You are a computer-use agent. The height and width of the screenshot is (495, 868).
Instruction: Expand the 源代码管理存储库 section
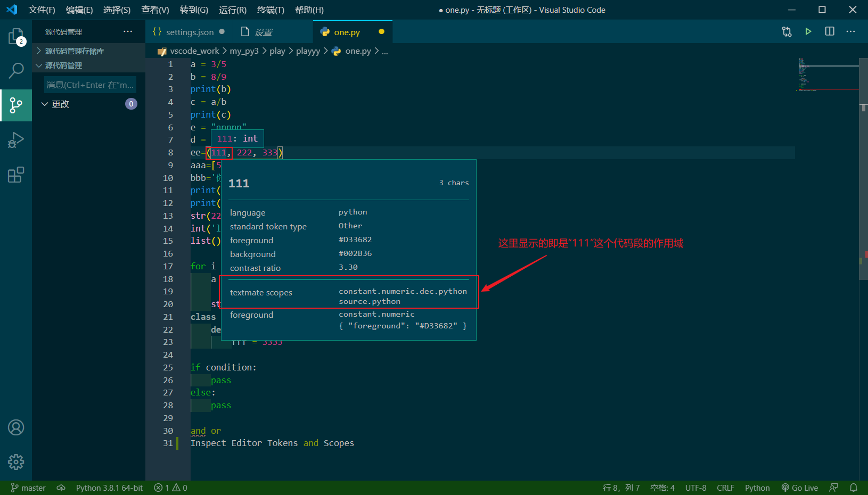(88, 51)
